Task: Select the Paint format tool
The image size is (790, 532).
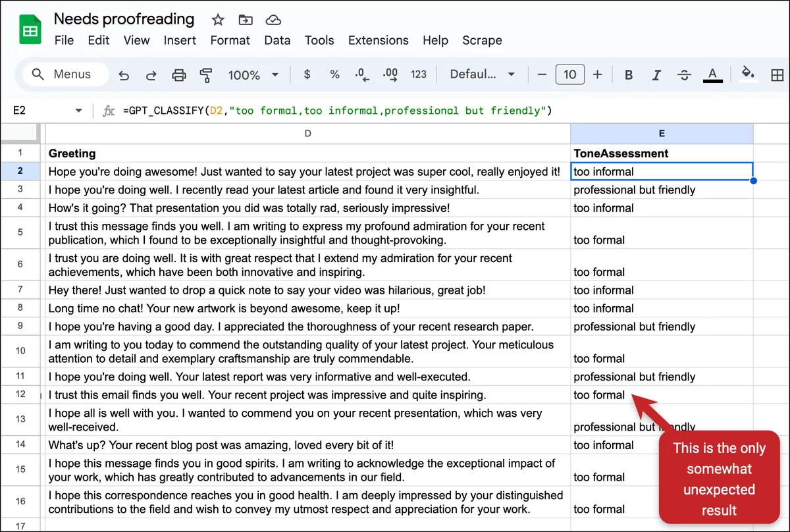Action: pos(206,75)
